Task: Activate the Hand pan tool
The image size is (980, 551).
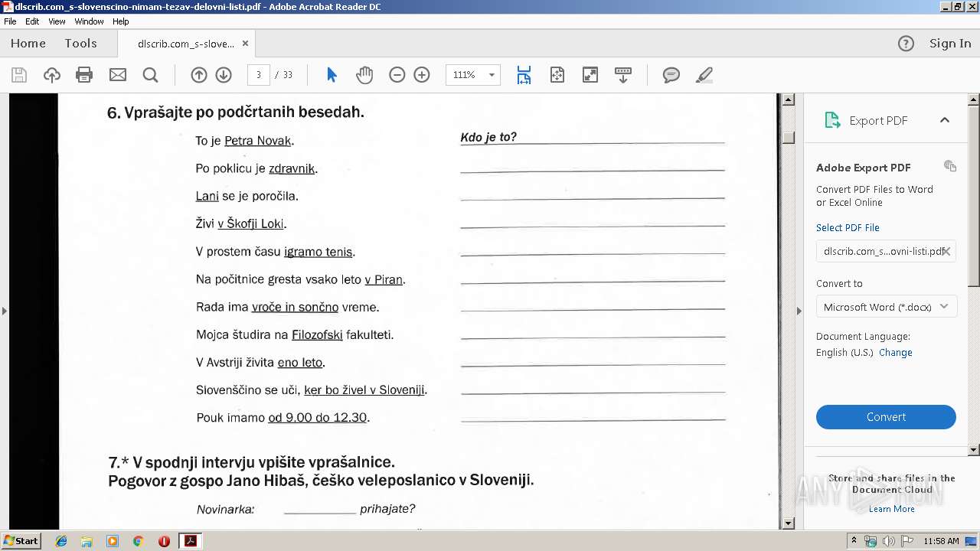Action: pyautogui.click(x=364, y=75)
